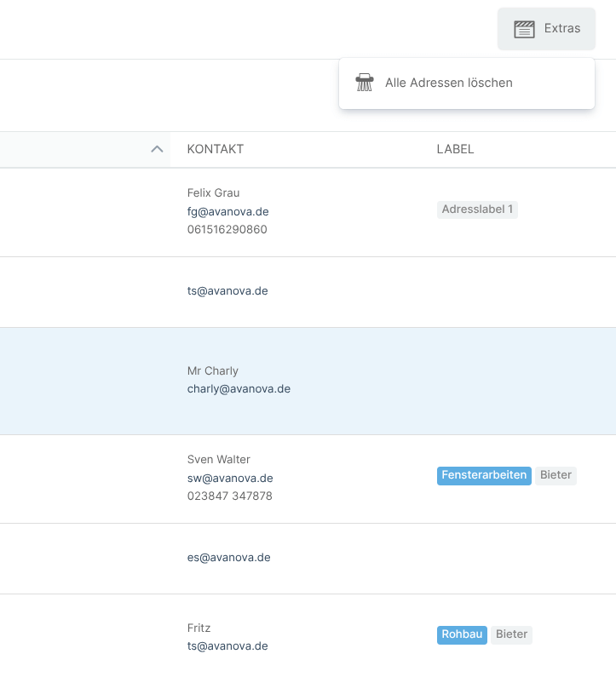
Task: Select the highlighted Mr Charly contact
Action: 212,371
